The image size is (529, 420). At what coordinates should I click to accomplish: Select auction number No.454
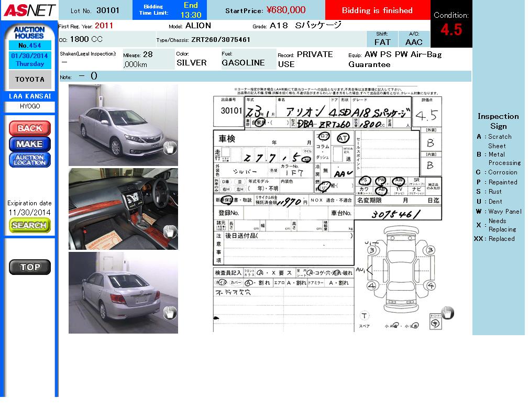click(29, 46)
